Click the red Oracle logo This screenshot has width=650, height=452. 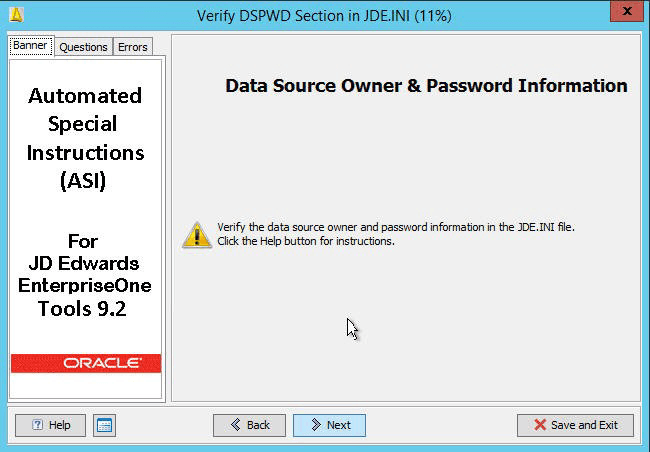coord(86,363)
